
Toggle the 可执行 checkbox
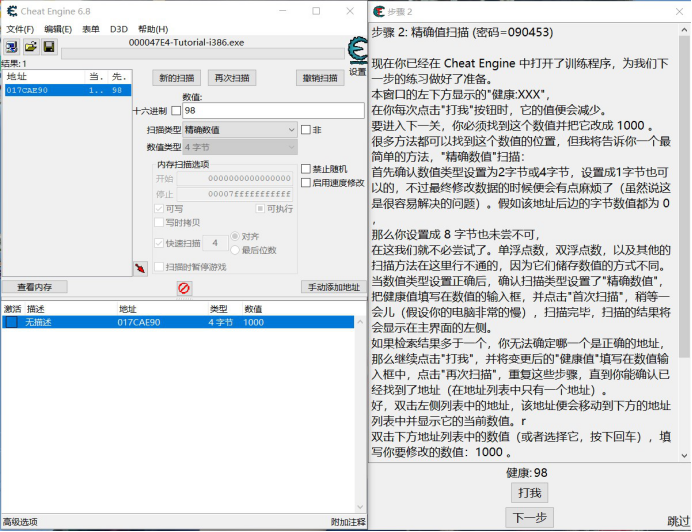(260, 208)
